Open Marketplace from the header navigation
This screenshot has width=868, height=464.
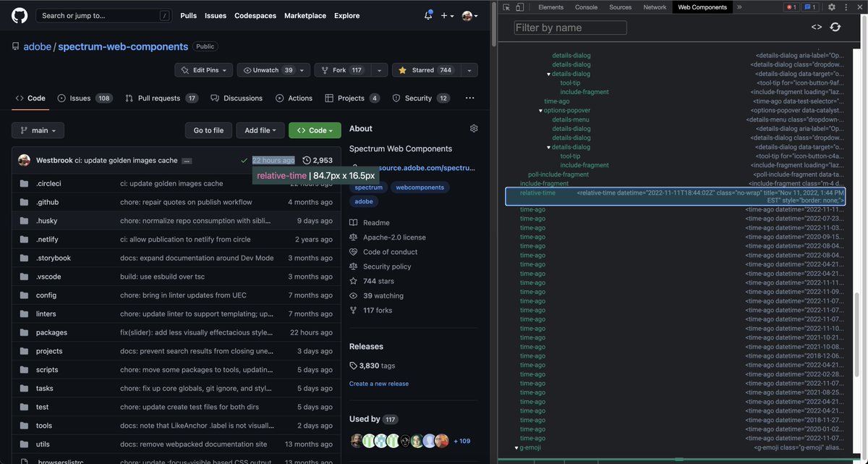point(305,15)
